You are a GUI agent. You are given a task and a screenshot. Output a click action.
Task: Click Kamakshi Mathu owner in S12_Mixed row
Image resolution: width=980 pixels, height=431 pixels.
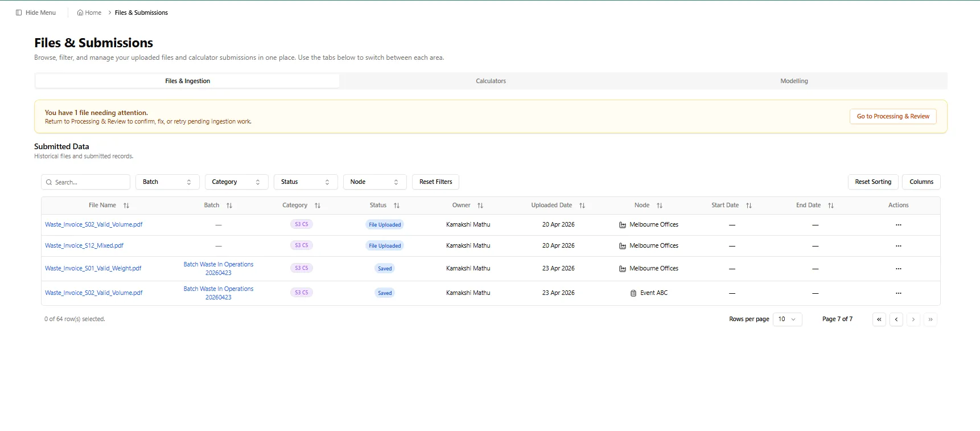468,246
